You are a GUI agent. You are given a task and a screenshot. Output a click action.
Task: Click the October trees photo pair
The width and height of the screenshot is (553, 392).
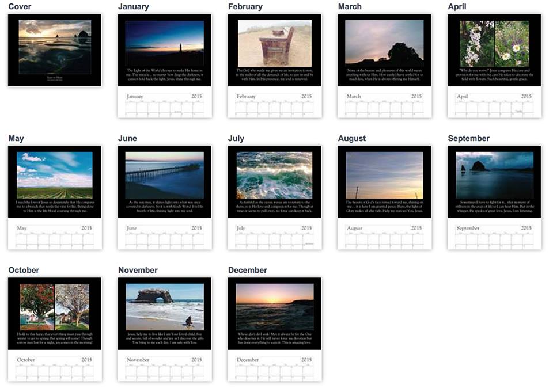point(55,307)
